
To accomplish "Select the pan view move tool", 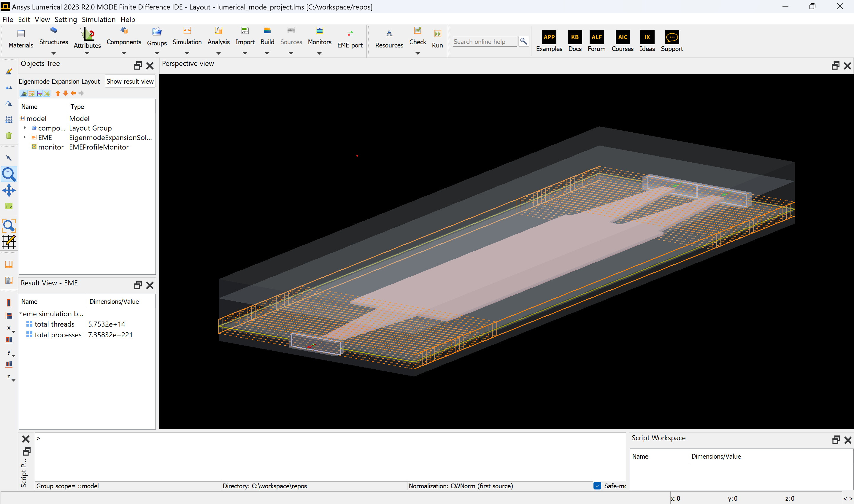I will (x=9, y=190).
